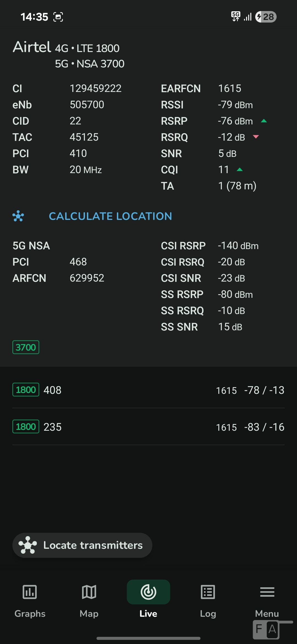Tap the green RSRP up-trend arrow

pyautogui.click(x=264, y=121)
